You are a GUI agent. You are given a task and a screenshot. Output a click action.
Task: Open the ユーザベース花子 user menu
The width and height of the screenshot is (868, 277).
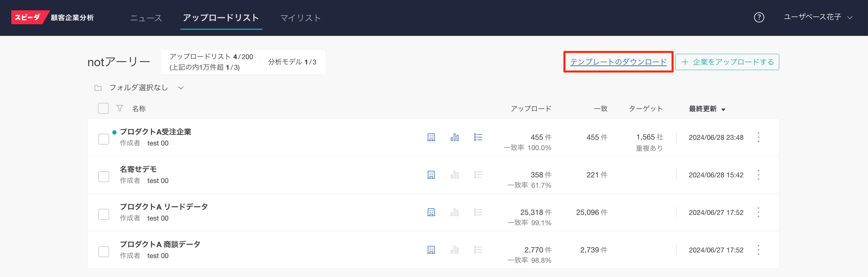[817, 18]
